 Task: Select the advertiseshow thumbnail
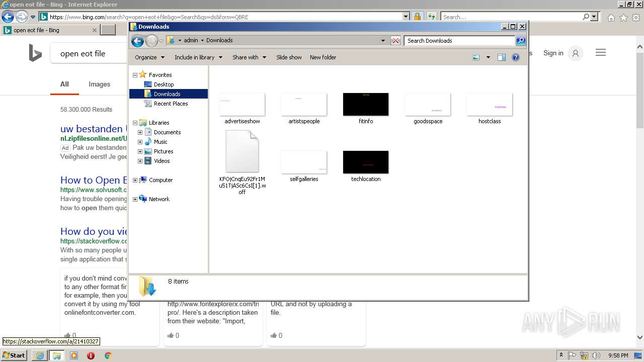pos(242,104)
